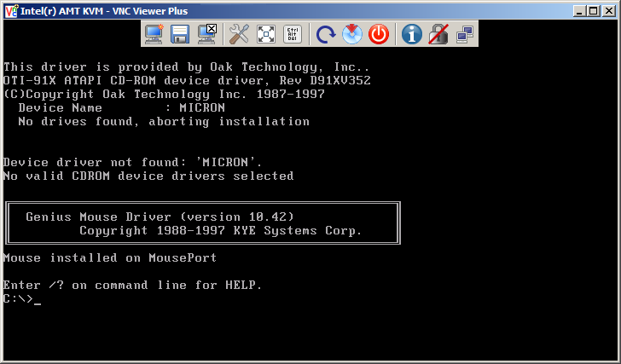Click 'Device Name : MICRON' line

pos(122,108)
